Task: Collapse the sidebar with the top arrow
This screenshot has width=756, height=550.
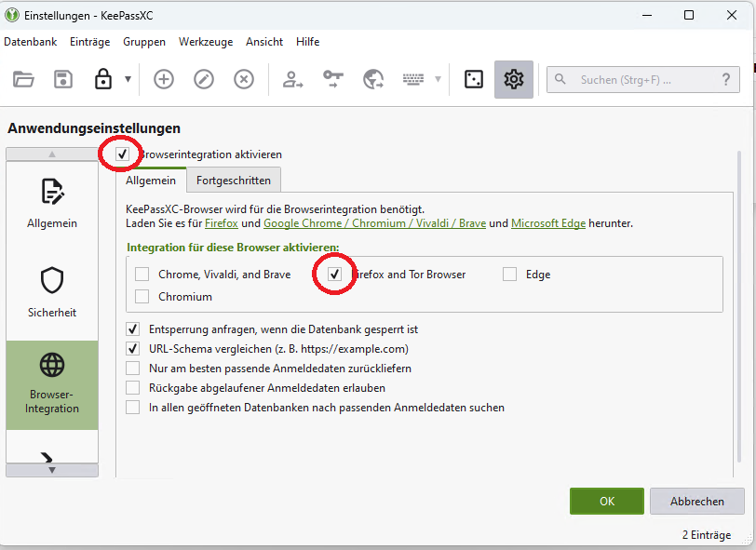Action: pyautogui.click(x=52, y=153)
